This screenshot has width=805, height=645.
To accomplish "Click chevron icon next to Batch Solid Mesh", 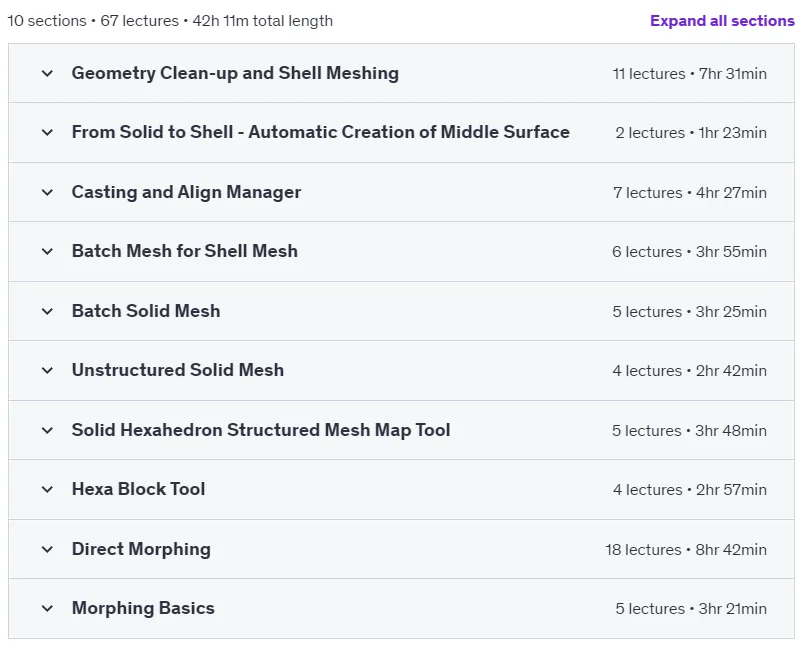I will [x=47, y=311].
